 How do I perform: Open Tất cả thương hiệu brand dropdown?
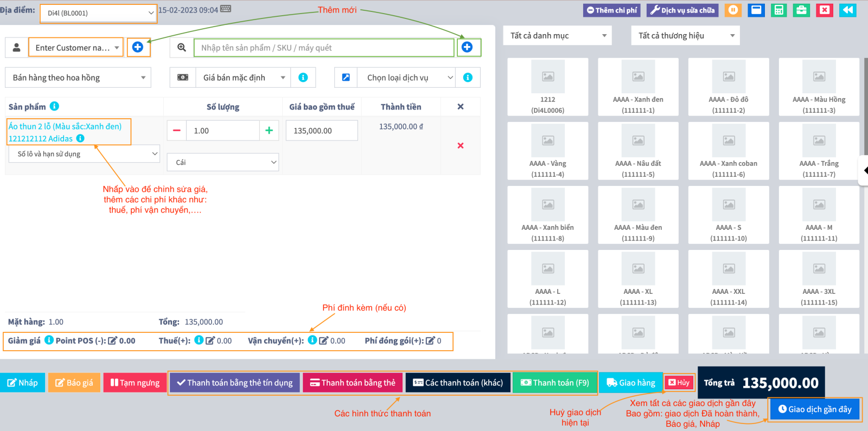685,36
